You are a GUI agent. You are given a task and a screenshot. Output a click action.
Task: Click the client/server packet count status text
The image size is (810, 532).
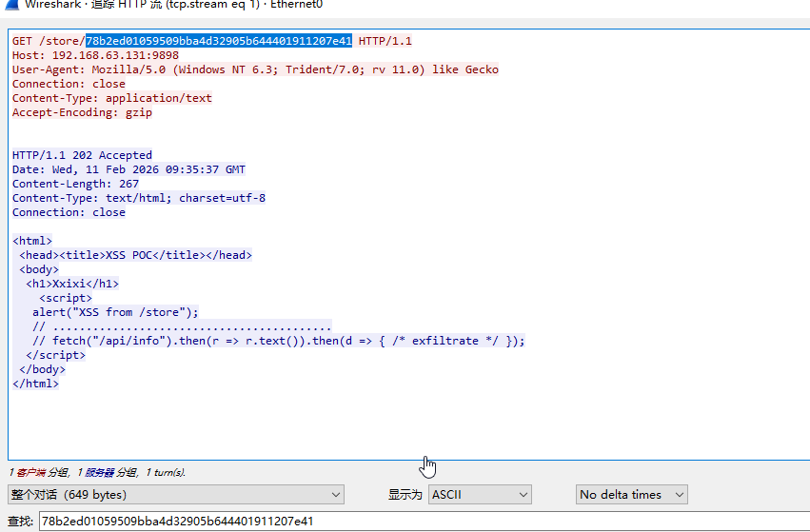tap(97, 472)
